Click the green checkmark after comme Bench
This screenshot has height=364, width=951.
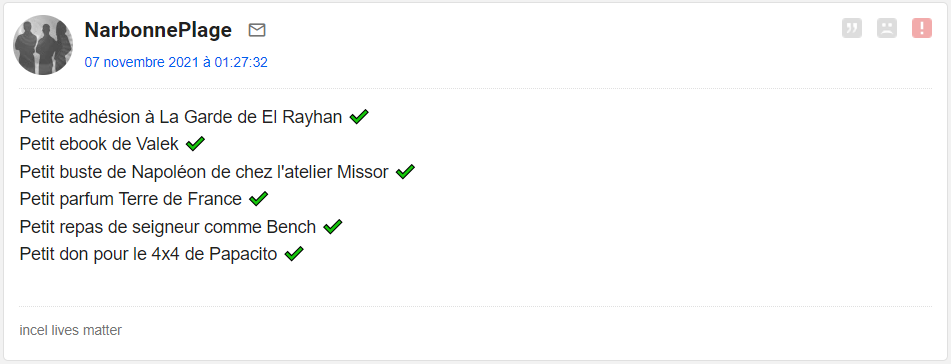coord(332,227)
